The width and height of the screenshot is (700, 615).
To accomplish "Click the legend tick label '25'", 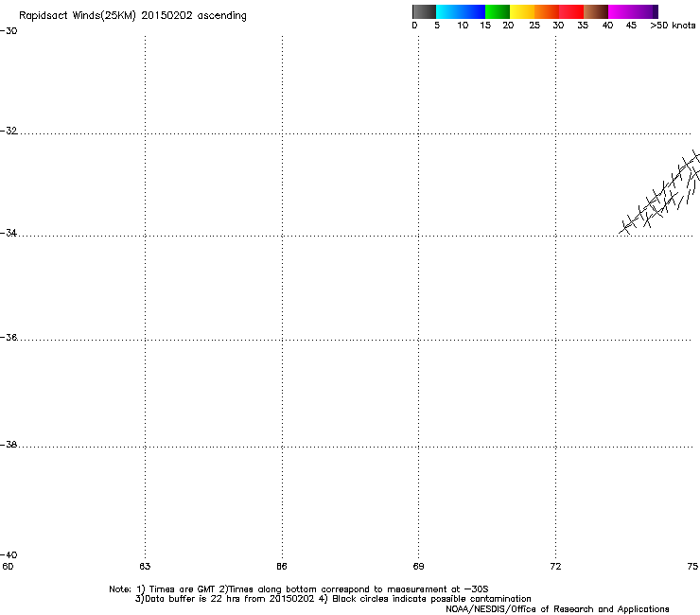I will tap(534, 26).
